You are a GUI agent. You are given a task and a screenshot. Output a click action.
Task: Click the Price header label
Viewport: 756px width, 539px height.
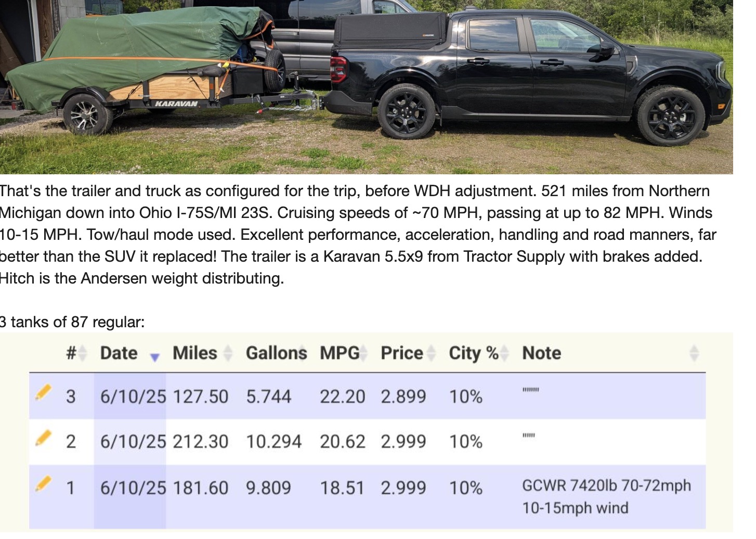402,353
